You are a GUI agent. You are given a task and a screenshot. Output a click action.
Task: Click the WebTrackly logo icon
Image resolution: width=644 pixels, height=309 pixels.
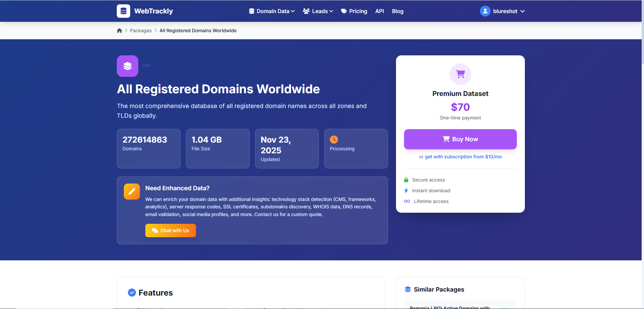(123, 11)
